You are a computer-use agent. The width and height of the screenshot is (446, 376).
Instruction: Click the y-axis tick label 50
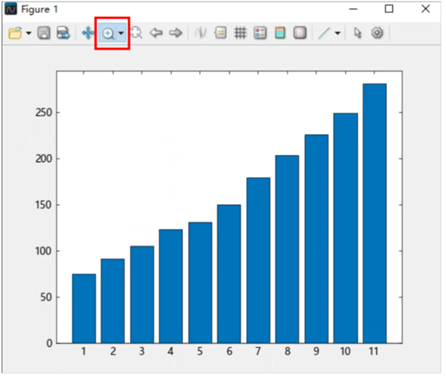click(x=47, y=297)
